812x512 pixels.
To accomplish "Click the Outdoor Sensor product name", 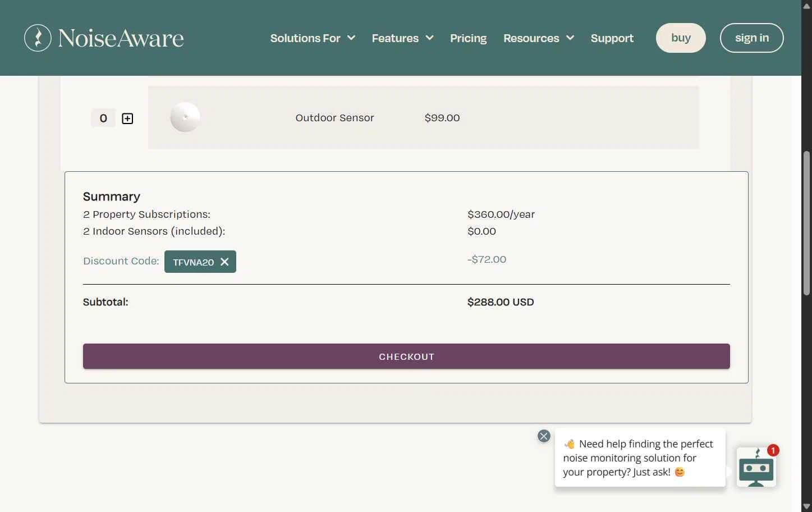I will 334,118.
